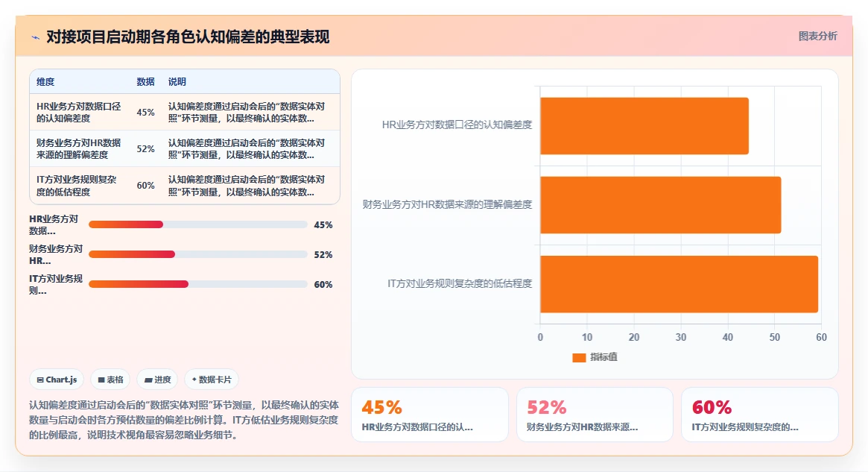The image size is (868, 472).
Task: Click the 说明 column header
Action: tap(177, 81)
